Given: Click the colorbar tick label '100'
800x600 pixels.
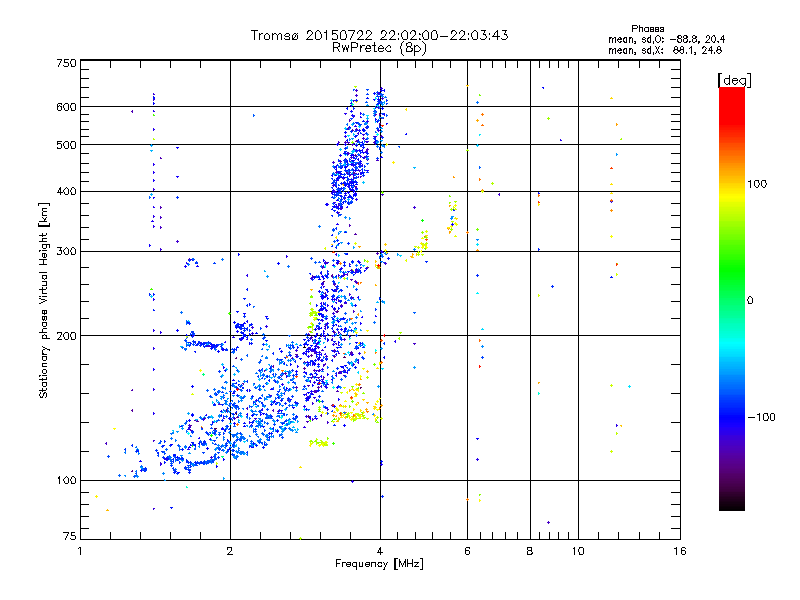Looking at the screenshot, I should click(x=757, y=184).
